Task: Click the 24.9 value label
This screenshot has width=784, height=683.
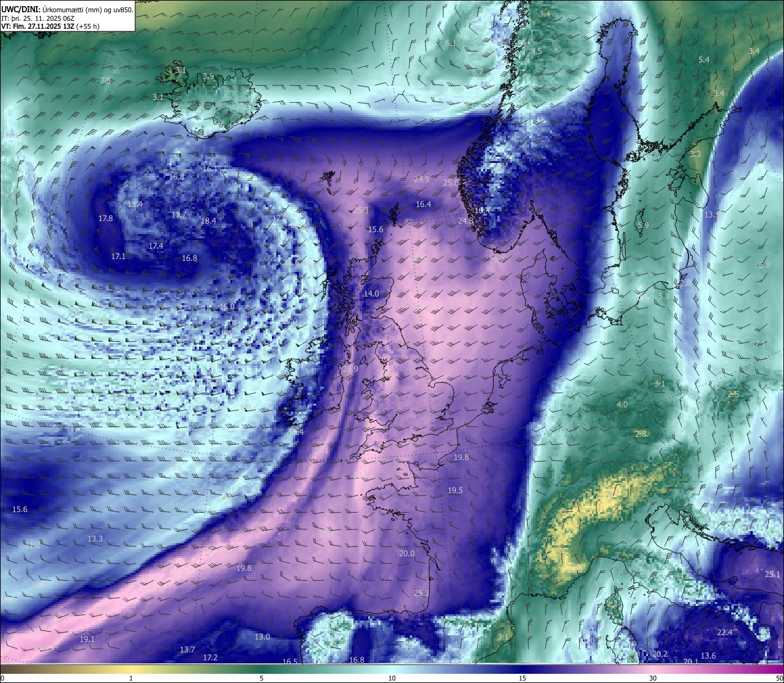Action: pos(421,179)
